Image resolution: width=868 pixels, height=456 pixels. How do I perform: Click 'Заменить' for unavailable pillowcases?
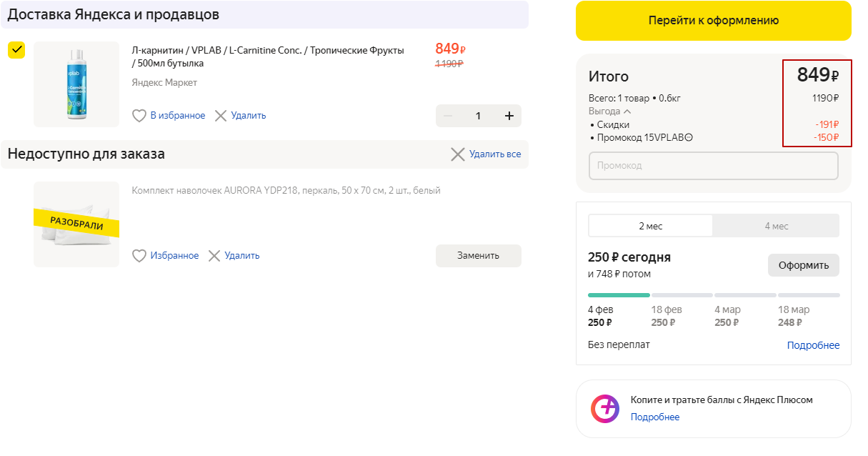coord(478,256)
